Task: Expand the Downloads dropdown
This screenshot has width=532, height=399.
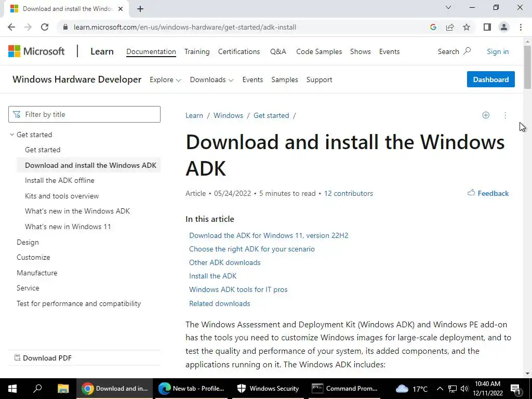Action: click(212, 79)
